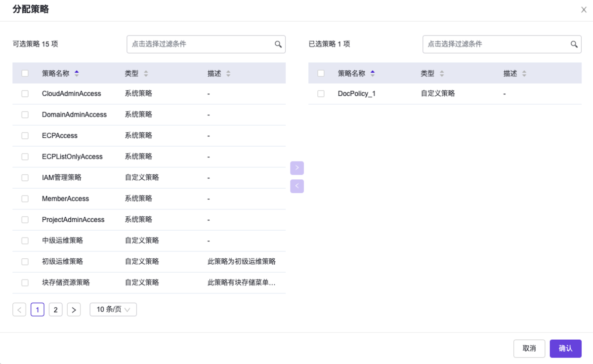
Task: Check the 块存储资源策略 policy row
Action: [x=25, y=282]
